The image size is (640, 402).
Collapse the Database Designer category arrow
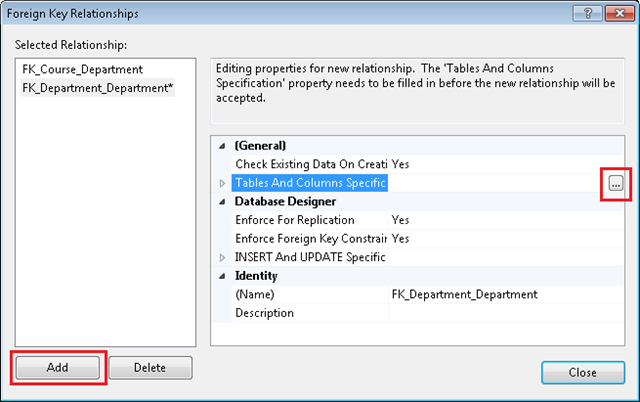[222, 201]
